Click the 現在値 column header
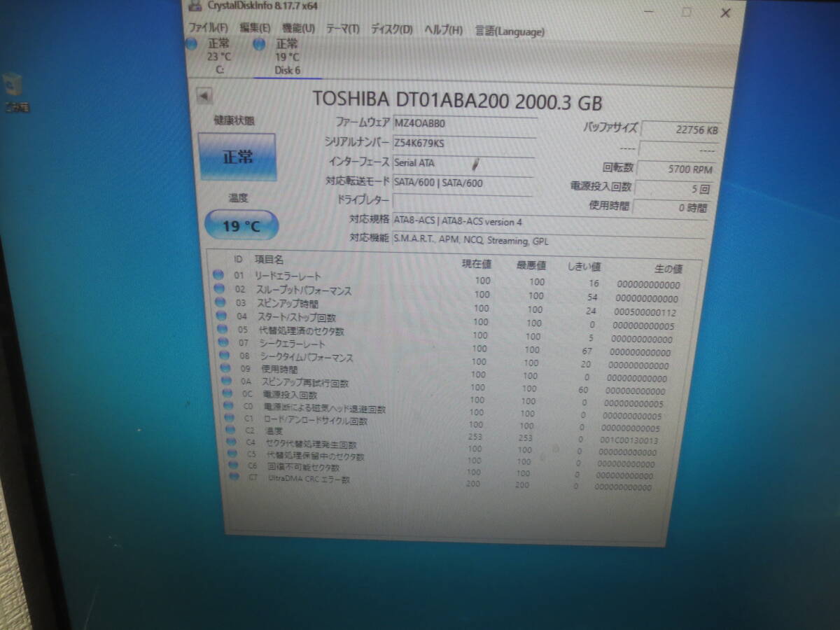 tap(477, 264)
